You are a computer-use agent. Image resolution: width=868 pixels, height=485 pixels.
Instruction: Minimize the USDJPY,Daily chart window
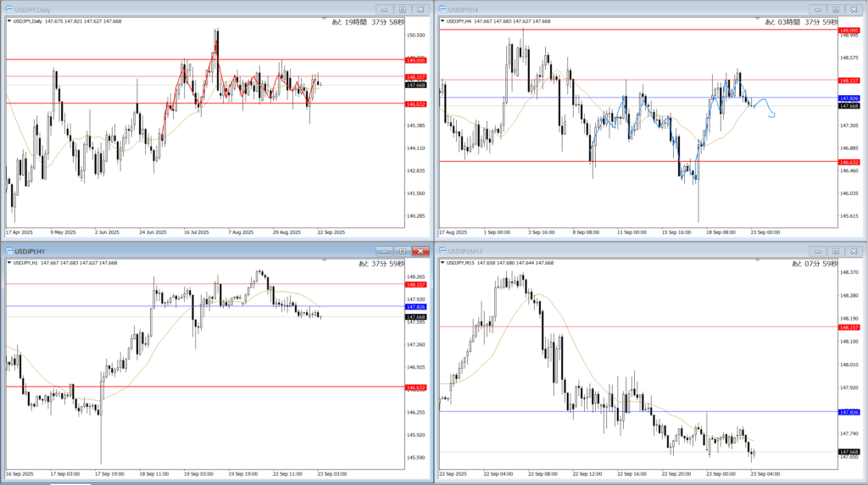(x=384, y=8)
